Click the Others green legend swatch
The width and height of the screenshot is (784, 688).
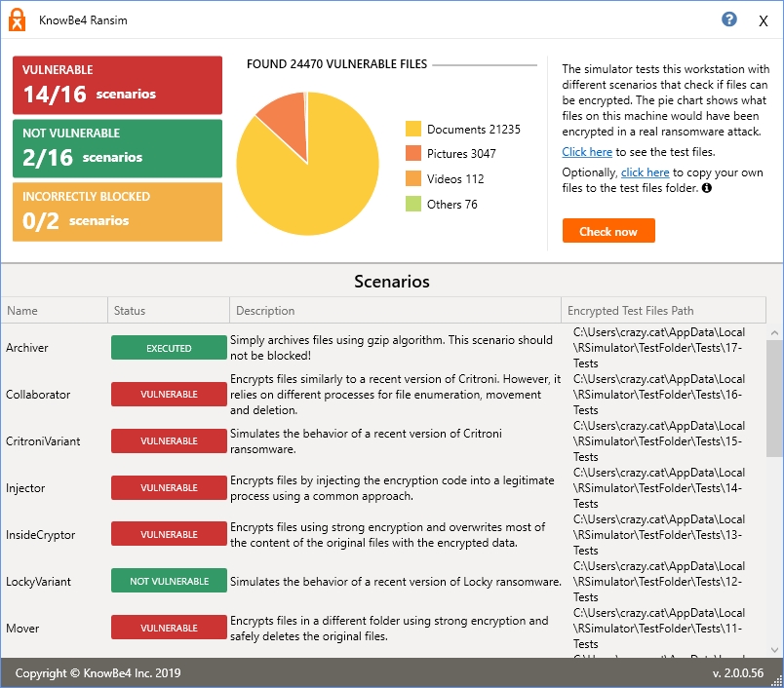pyautogui.click(x=413, y=204)
